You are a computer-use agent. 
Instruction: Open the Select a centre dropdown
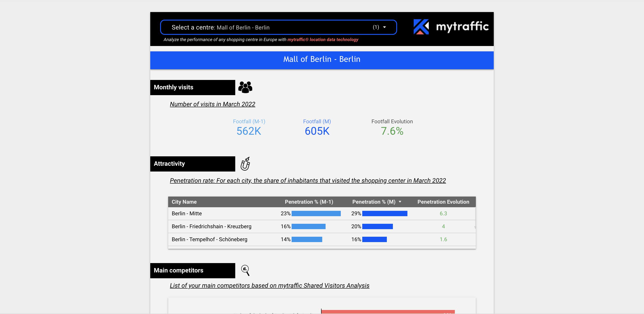278,27
